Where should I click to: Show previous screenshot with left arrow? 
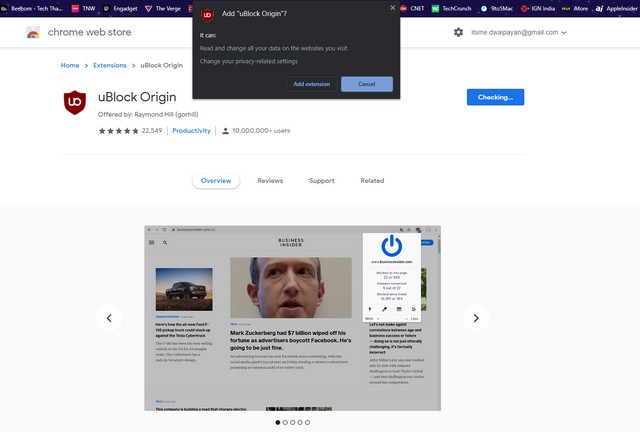pos(109,318)
